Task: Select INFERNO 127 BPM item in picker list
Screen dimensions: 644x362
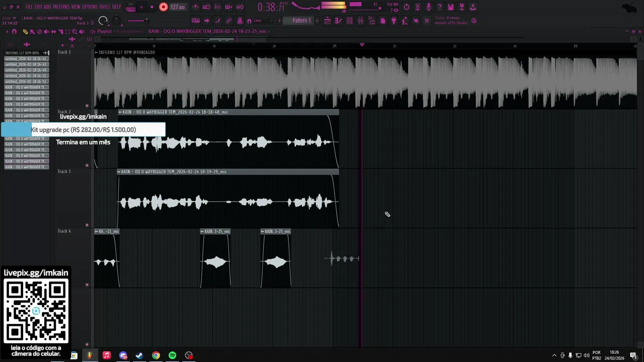Action: (x=26, y=53)
